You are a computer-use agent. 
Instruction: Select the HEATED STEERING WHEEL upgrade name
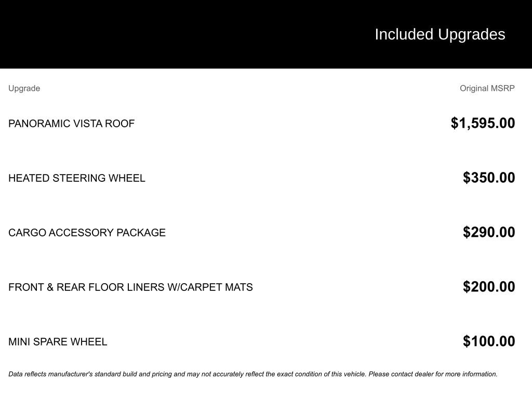pos(77,178)
